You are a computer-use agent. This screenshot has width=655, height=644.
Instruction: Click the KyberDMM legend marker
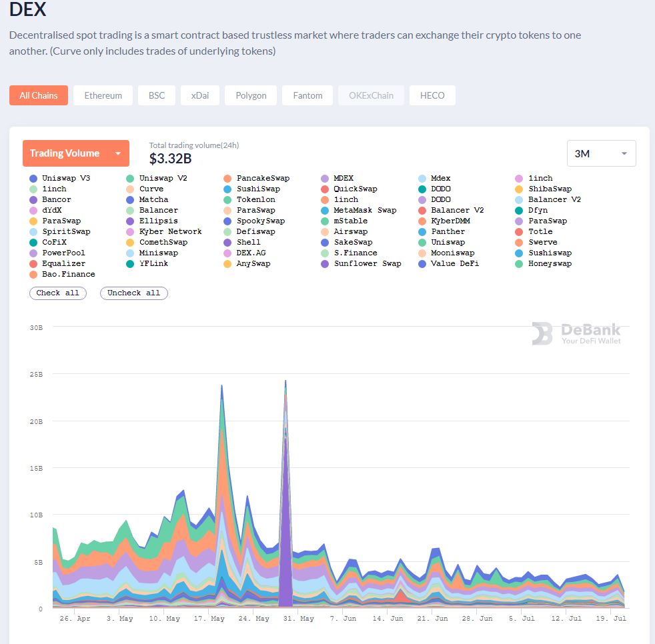(422, 221)
